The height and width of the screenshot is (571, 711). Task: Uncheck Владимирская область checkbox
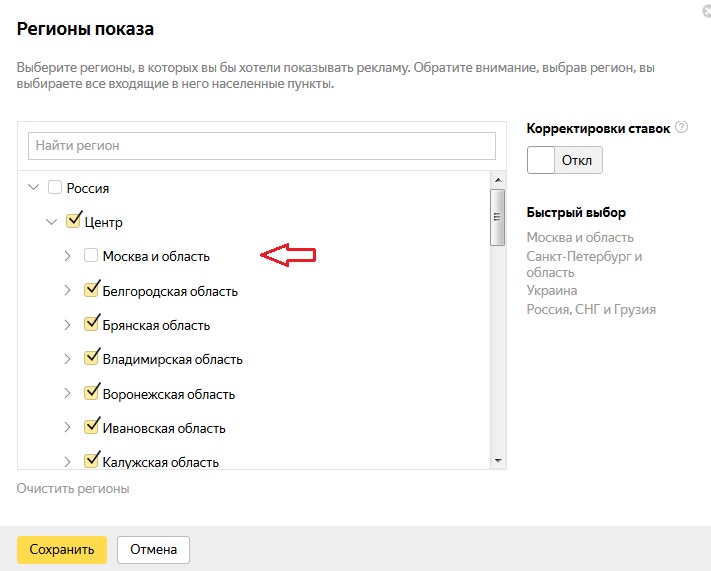tap(91, 358)
